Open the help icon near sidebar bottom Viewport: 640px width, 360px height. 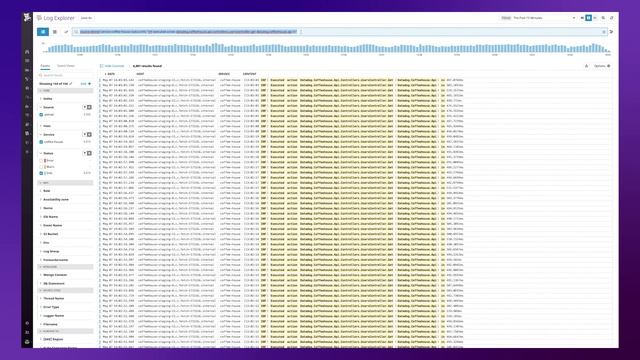click(27, 323)
